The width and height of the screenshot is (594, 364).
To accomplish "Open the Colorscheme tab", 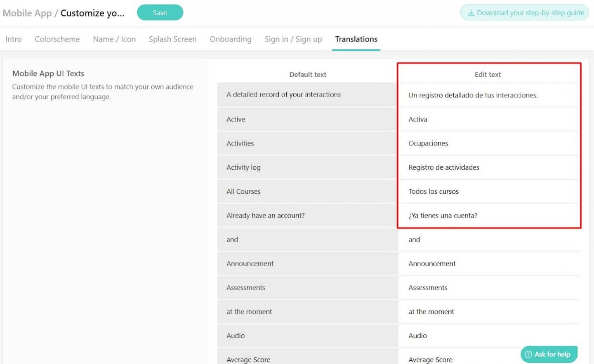I will pos(57,39).
